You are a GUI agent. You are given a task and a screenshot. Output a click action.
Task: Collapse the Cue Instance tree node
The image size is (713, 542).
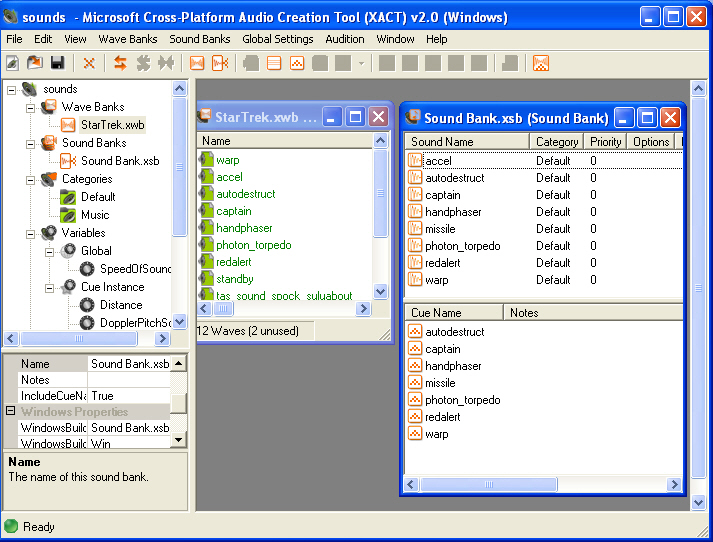click(x=50, y=288)
